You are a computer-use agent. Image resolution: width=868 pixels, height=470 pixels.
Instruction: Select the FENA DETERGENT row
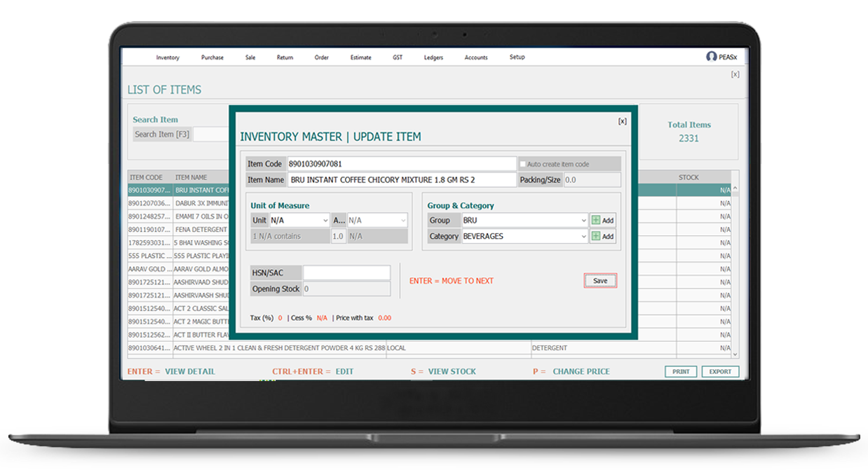point(429,229)
